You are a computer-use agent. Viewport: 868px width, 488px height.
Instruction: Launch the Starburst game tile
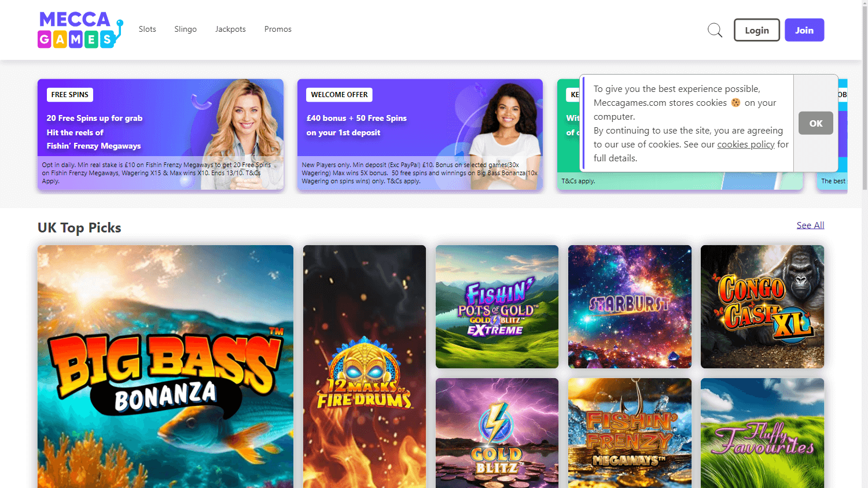pyautogui.click(x=630, y=306)
